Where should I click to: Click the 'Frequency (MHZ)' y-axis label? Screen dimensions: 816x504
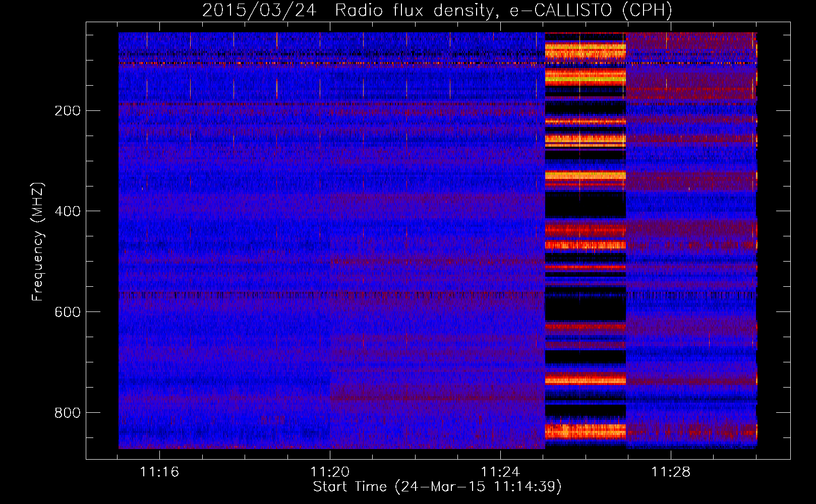(37, 242)
